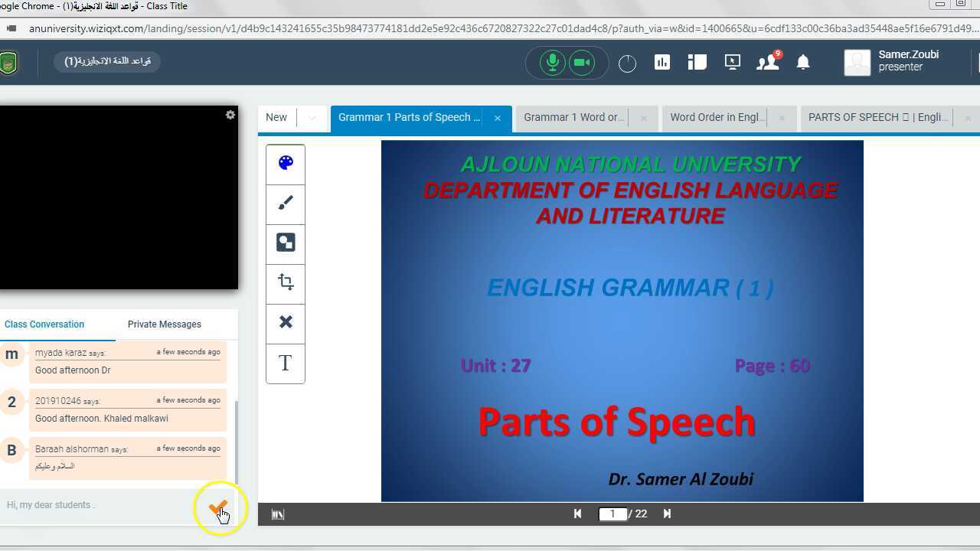Open the session timer icon
980x551 pixels.
point(627,64)
